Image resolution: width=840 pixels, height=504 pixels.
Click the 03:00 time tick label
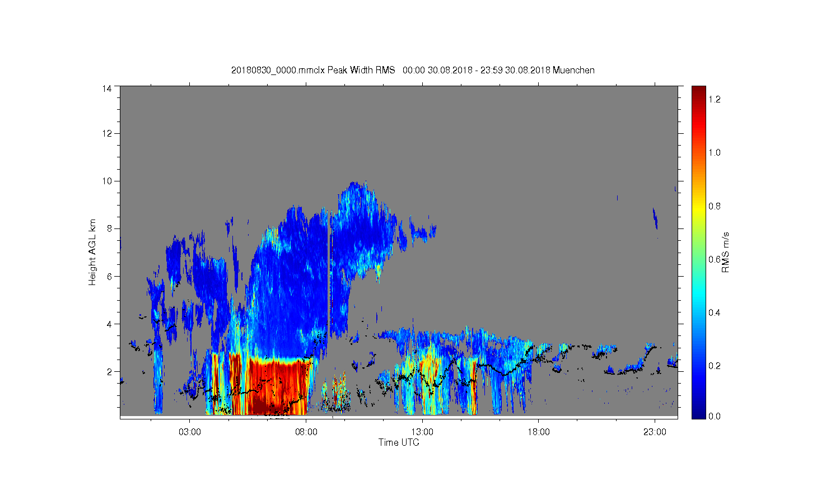coord(189,432)
